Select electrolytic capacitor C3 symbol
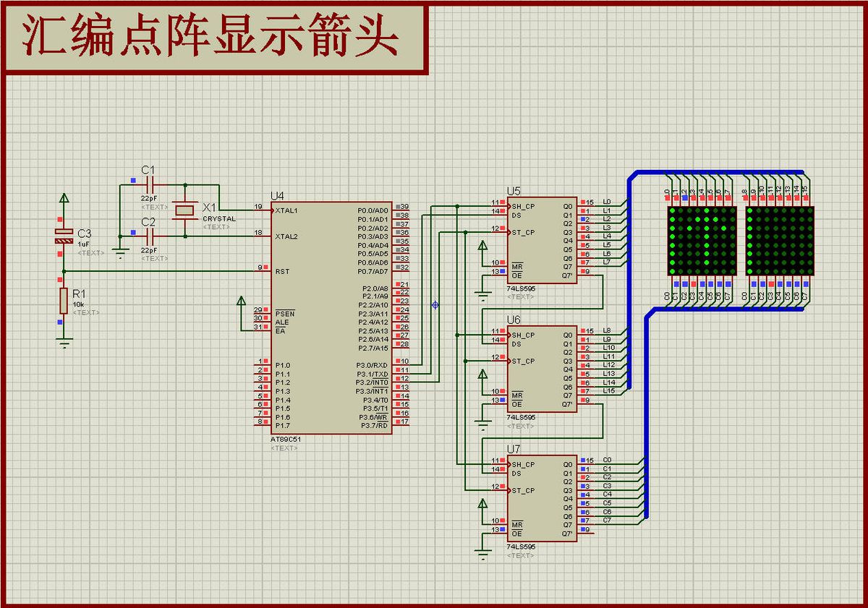The height and width of the screenshot is (608, 868). click(64, 236)
